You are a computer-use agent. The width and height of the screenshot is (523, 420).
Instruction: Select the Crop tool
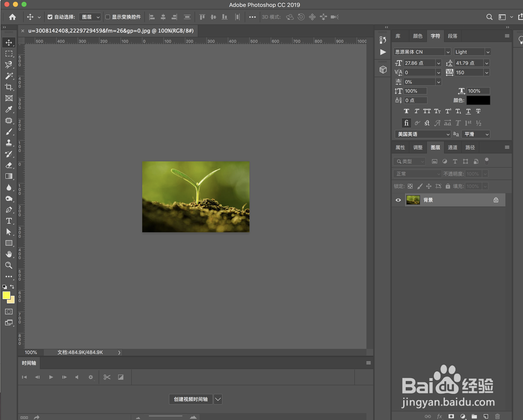pyautogui.click(x=9, y=87)
